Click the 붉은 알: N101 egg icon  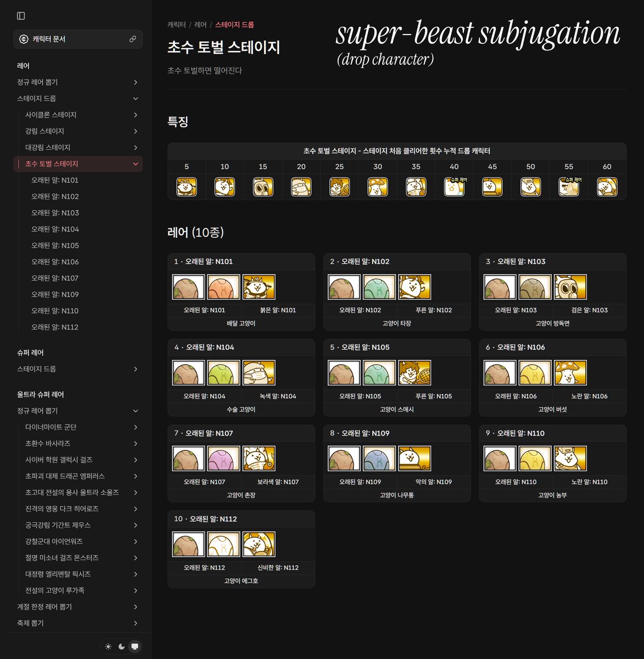point(223,287)
